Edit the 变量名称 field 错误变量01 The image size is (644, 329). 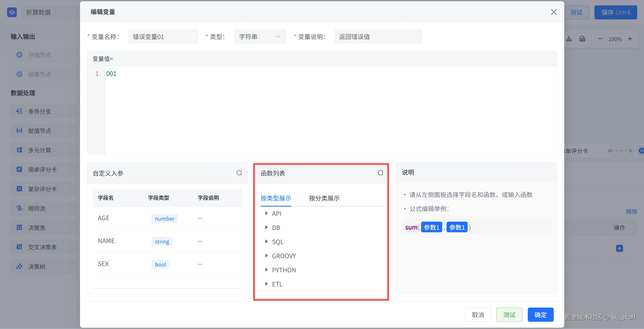pyautogui.click(x=163, y=37)
